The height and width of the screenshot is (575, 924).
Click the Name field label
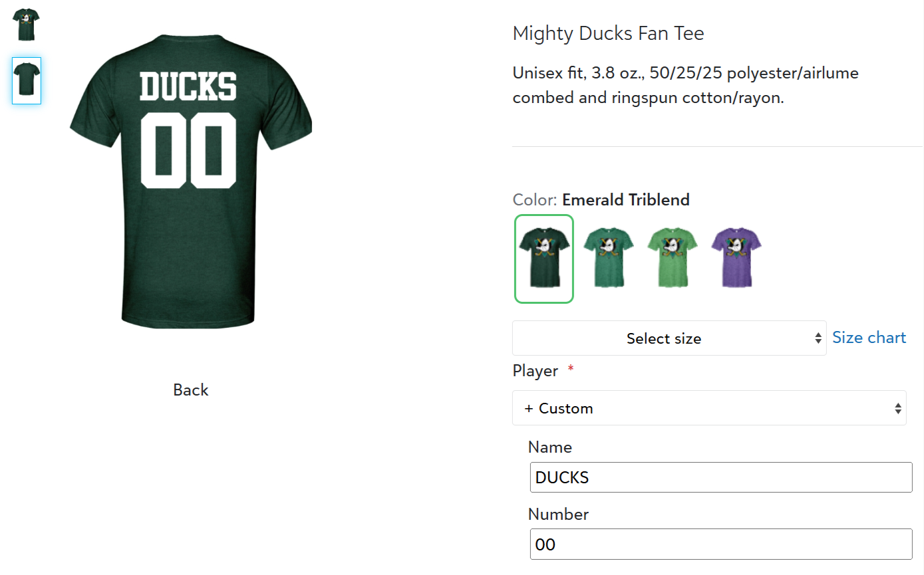550,447
